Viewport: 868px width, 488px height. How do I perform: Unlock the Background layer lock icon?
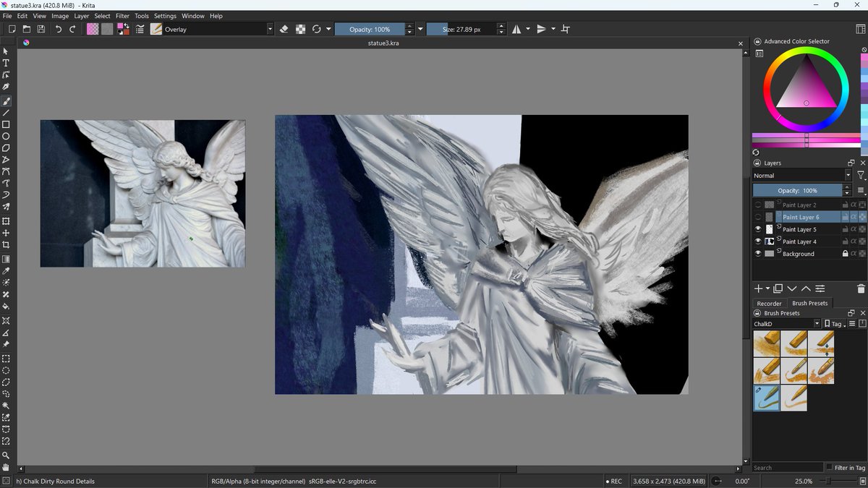(845, 254)
